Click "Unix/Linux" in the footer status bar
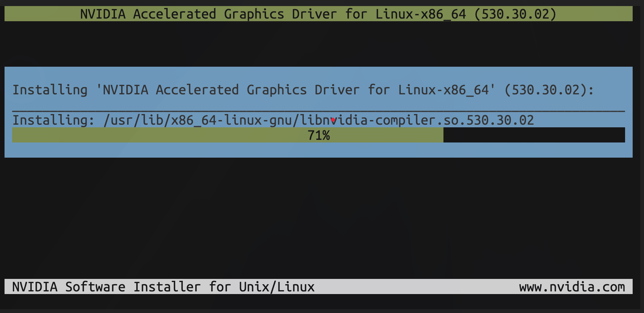 coord(277,287)
